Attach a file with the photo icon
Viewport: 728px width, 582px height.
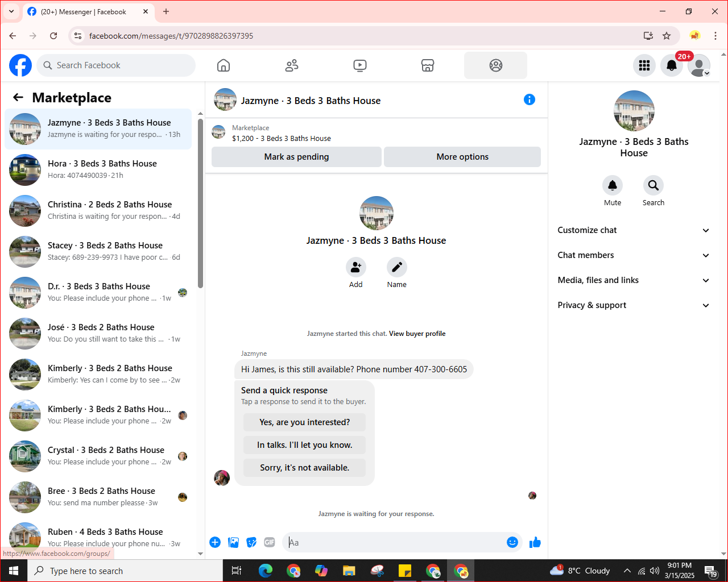tap(233, 542)
